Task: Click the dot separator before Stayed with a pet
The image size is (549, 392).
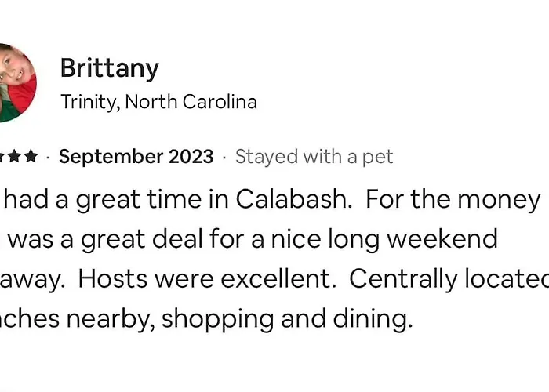Action: (x=224, y=158)
